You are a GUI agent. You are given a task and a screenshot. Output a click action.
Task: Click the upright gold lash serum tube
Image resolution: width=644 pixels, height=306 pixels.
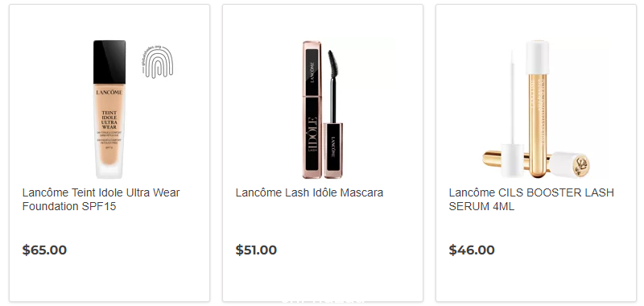click(x=538, y=109)
